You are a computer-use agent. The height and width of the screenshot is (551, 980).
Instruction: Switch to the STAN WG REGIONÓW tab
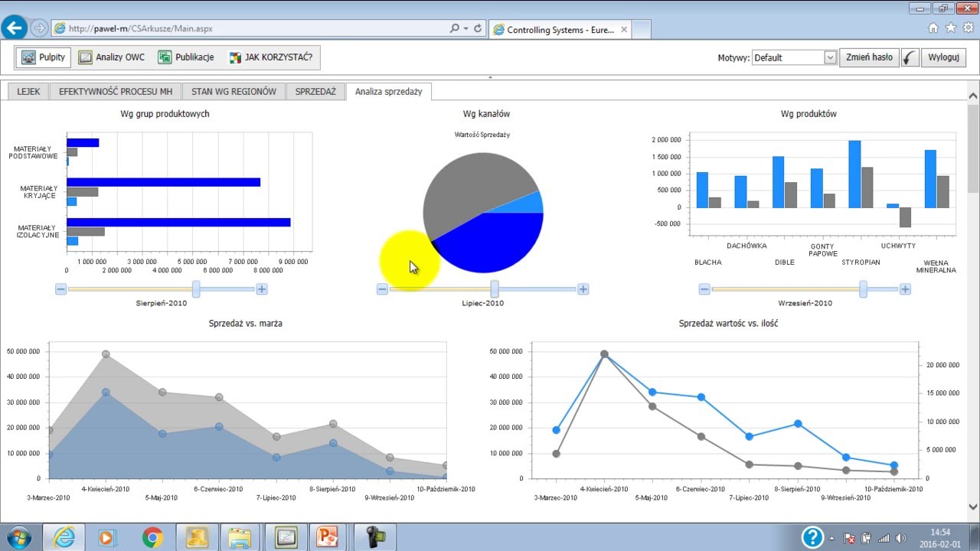[234, 92]
